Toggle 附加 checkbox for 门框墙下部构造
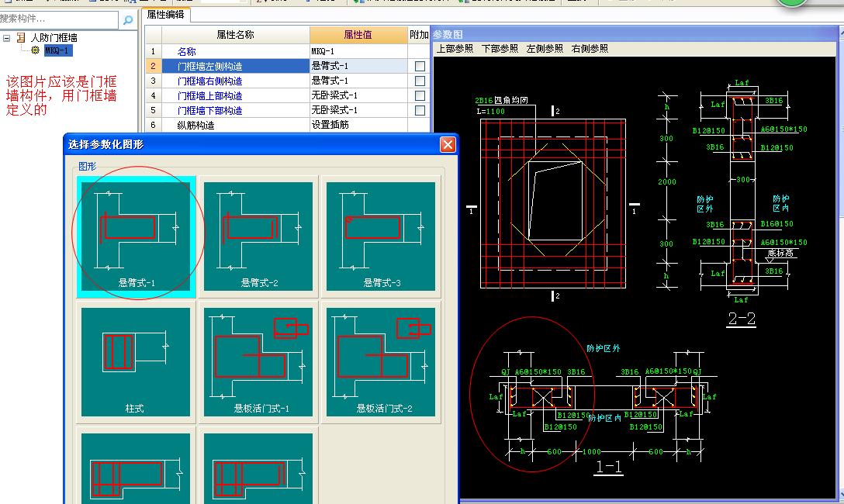Image resolution: width=844 pixels, height=504 pixels. (x=420, y=110)
